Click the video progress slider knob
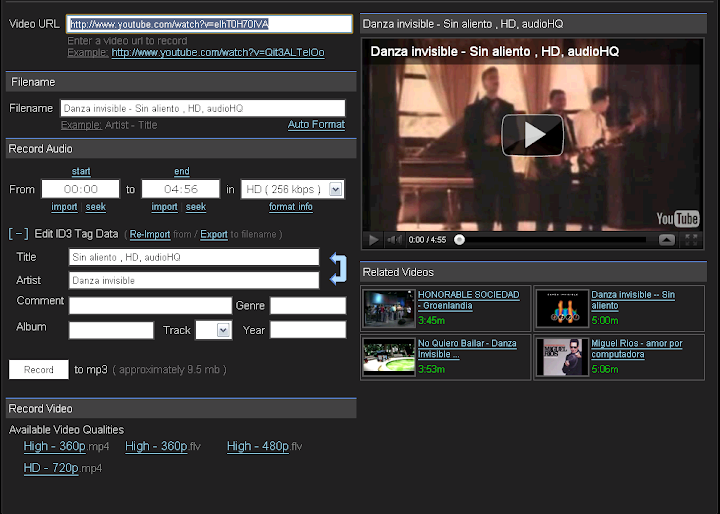 (x=459, y=240)
